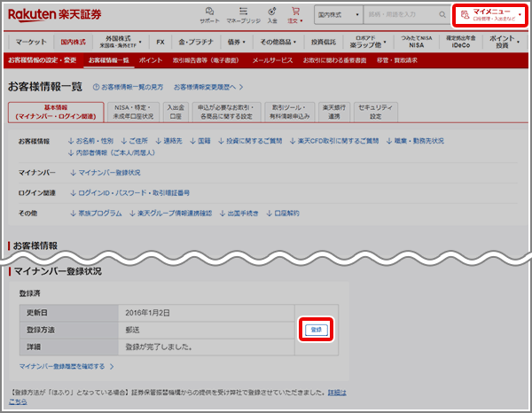Switch to 入出金口座 tab

176,112
